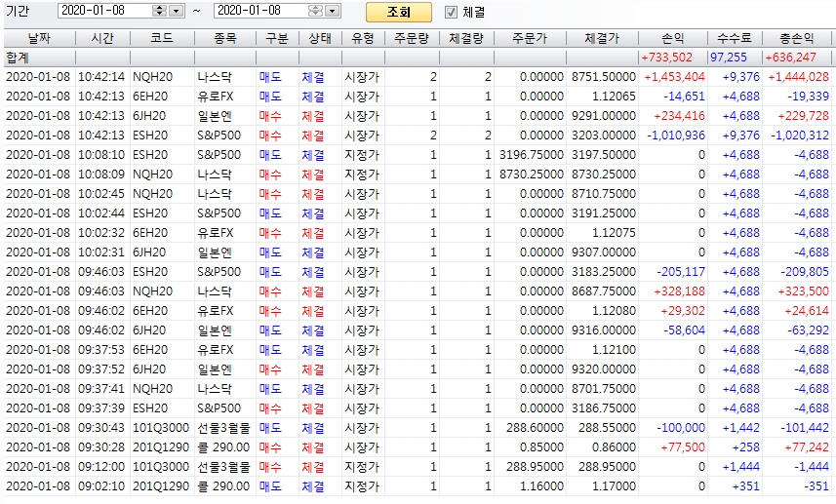Click the fill price 8751.50000
This screenshot has height=504, width=836.
[604, 77]
